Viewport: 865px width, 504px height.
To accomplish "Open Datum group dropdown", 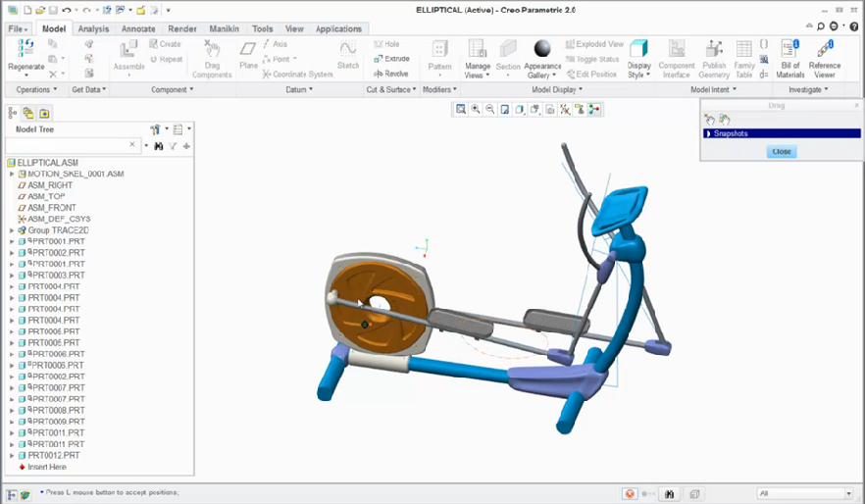I will click(x=299, y=89).
